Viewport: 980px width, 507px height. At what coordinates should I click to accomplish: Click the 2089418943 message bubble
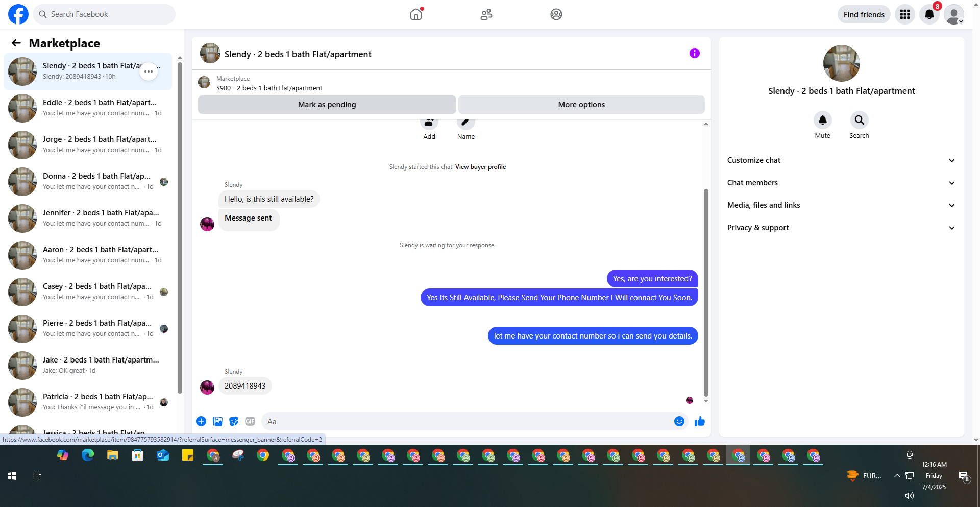[x=245, y=386]
